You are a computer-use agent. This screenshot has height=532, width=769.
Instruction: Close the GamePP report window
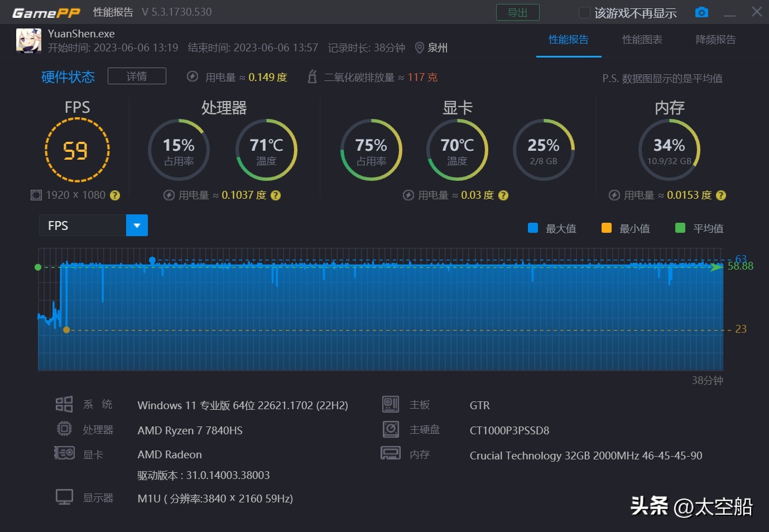pyautogui.click(x=757, y=12)
